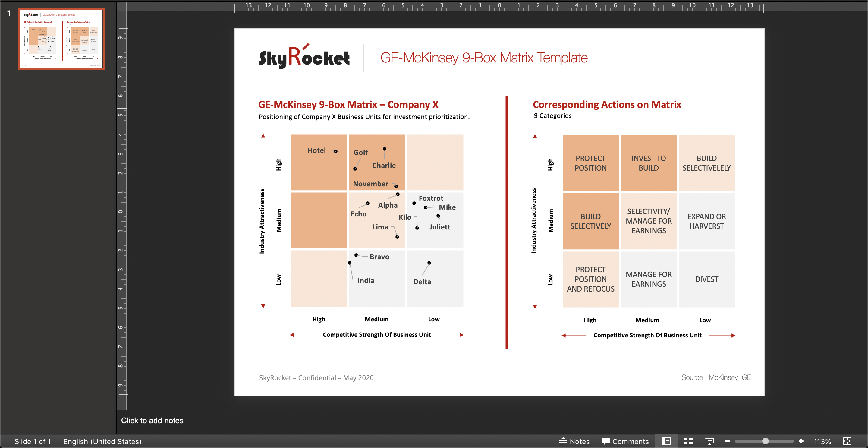Click Slide 1 of 1 status text
The height and width of the screenshot is (448, 868).
[x=33, y=441]
